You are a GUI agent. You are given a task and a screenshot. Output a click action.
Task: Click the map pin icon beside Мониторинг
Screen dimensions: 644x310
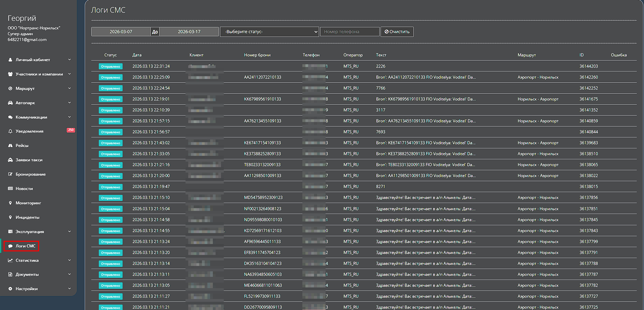point(10,203)
